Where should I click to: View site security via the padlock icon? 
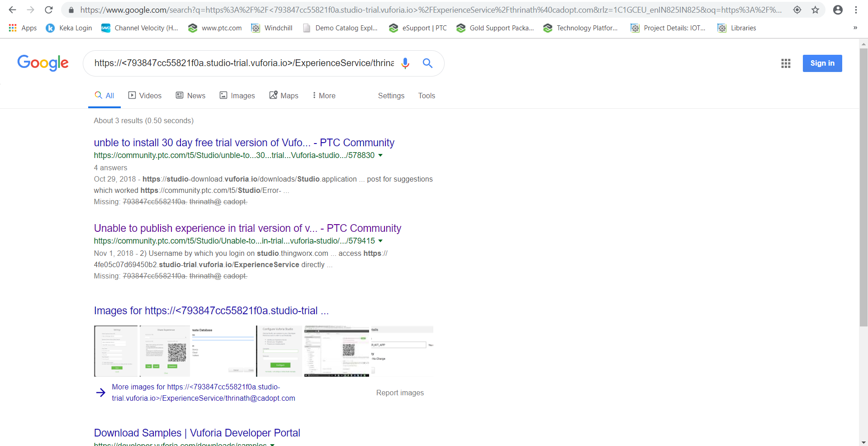click(71, 10)
